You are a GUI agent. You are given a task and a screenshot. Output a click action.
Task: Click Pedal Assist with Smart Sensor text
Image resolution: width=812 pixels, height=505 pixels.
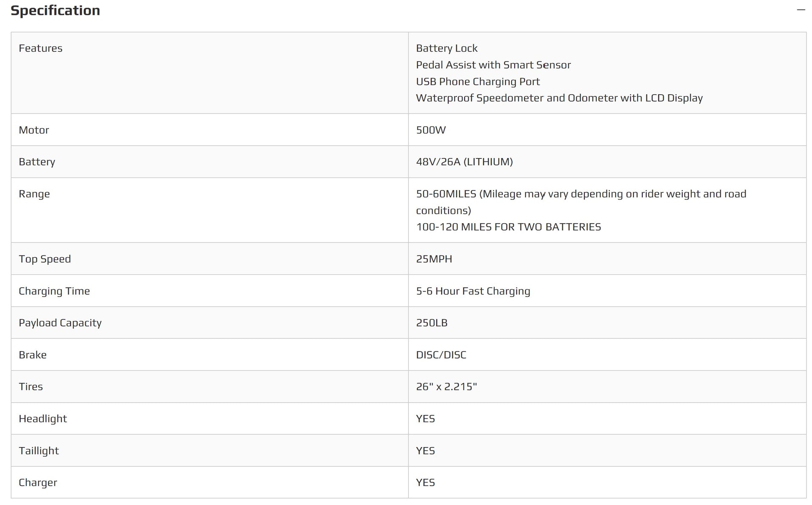[493, 65]
